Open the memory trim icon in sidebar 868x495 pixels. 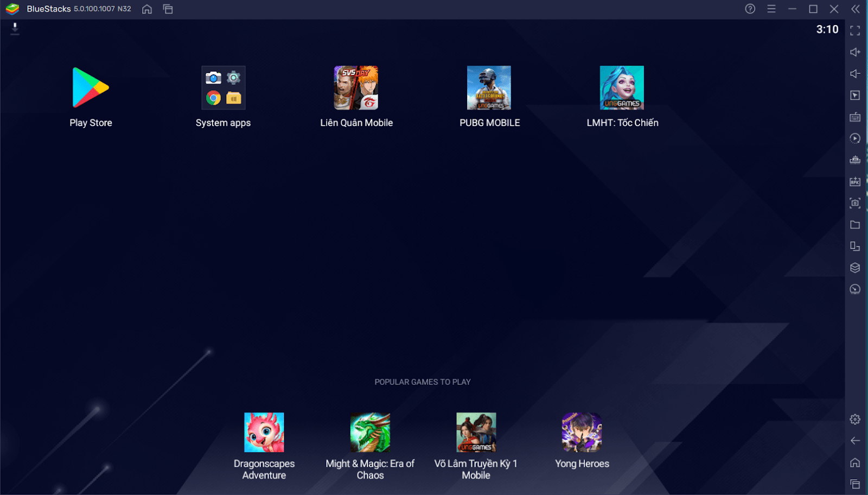(x=855, y=160)
